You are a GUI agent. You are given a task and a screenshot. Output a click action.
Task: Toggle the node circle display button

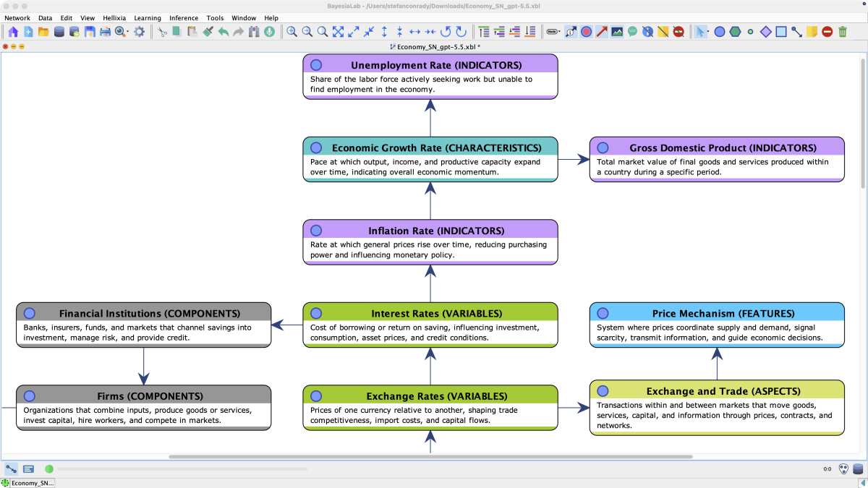587,32
